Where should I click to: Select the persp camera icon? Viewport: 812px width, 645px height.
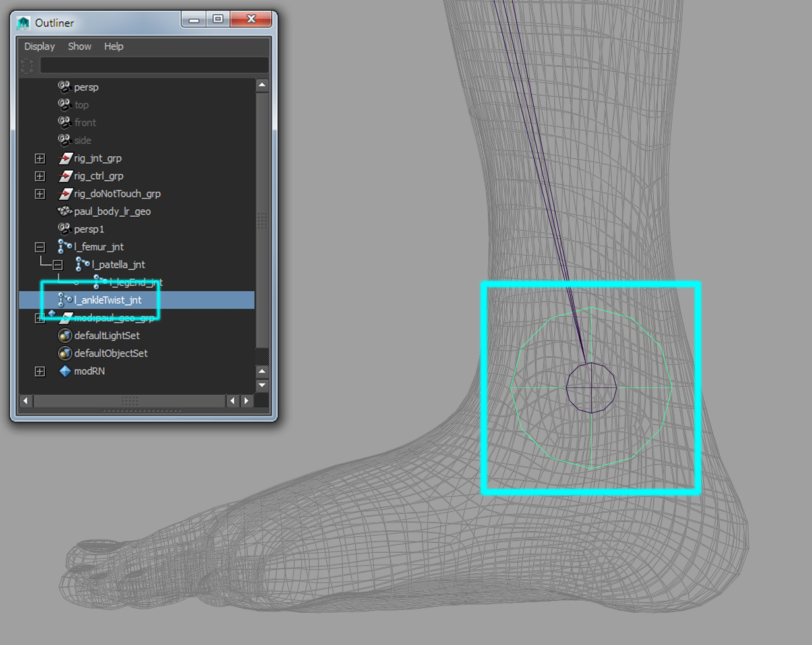65,87
